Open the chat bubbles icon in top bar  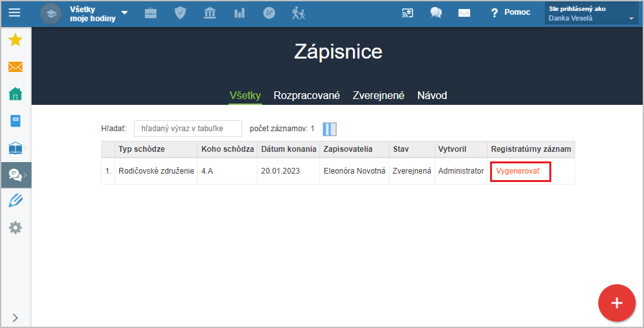(x=436, y=13)
